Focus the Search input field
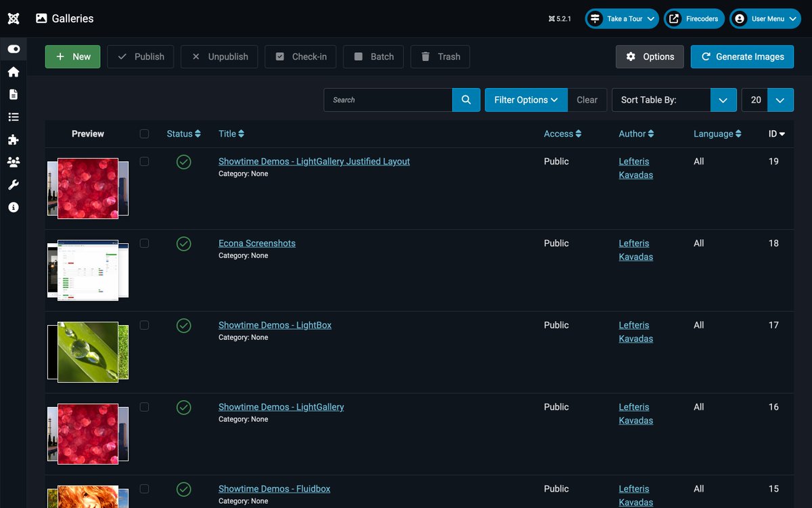 tap(388, 100)
